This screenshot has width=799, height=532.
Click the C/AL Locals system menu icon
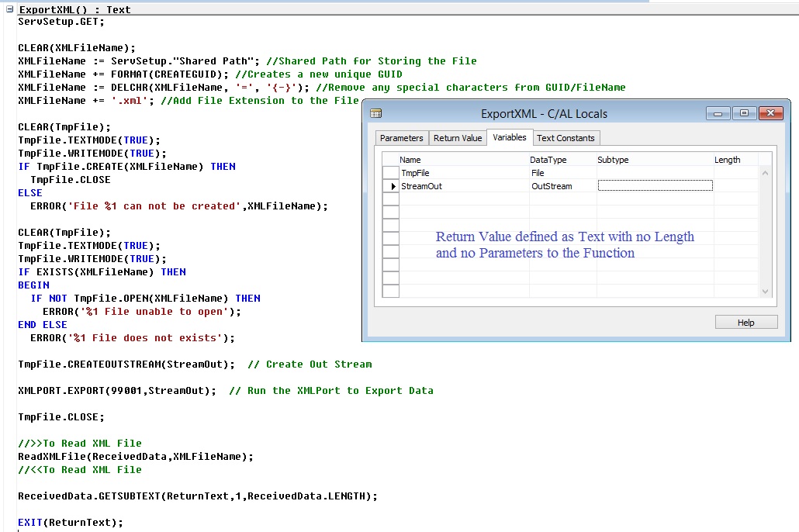point(375,113)
